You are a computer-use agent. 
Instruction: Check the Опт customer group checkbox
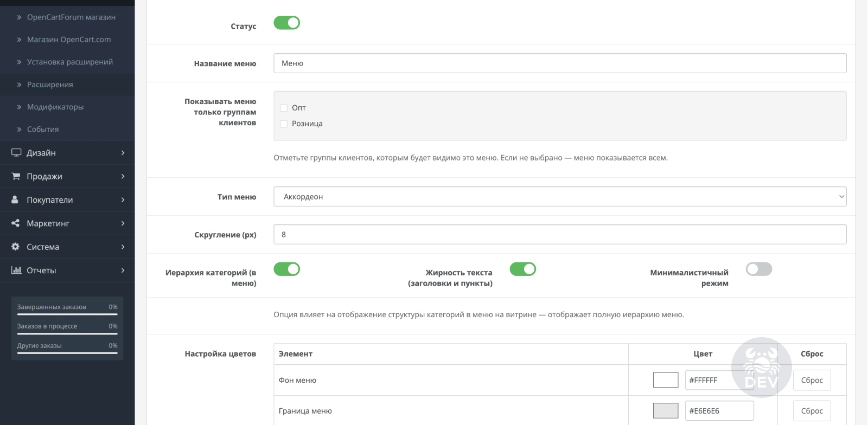(284, 108)
